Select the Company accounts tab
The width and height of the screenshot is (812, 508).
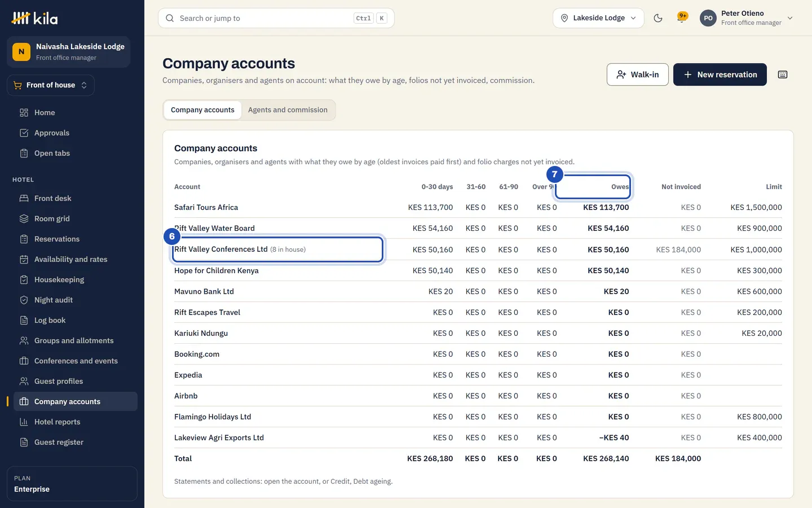point(202,110)
